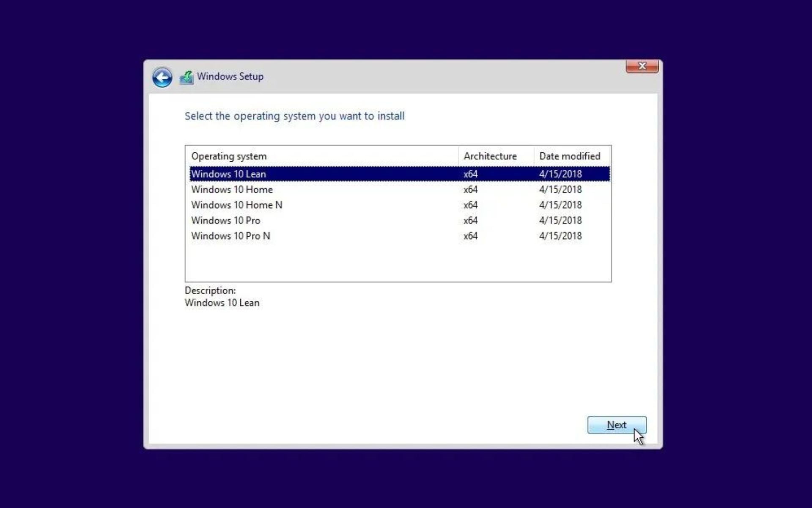Image resolution: width=812 pixels, height=508 pixels.
Task: Click the Architecture column header
Action: pyautogui.click(x=490, y=156)
